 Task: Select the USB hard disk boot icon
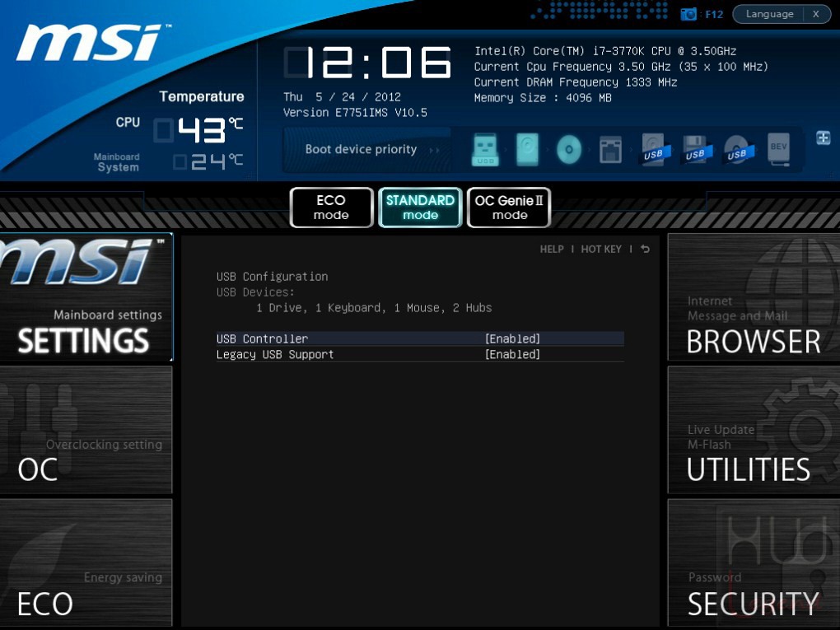(x=656, y=149)
